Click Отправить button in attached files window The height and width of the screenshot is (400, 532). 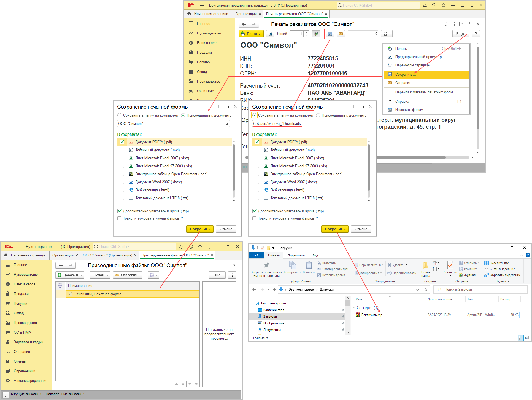coord(128,275)
